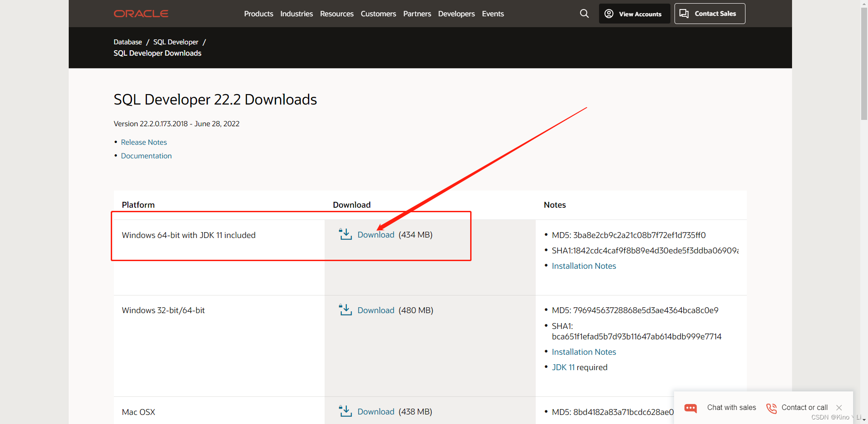Open the Partners menu
The image size is (868, 424).
click(x=417, y=14)
